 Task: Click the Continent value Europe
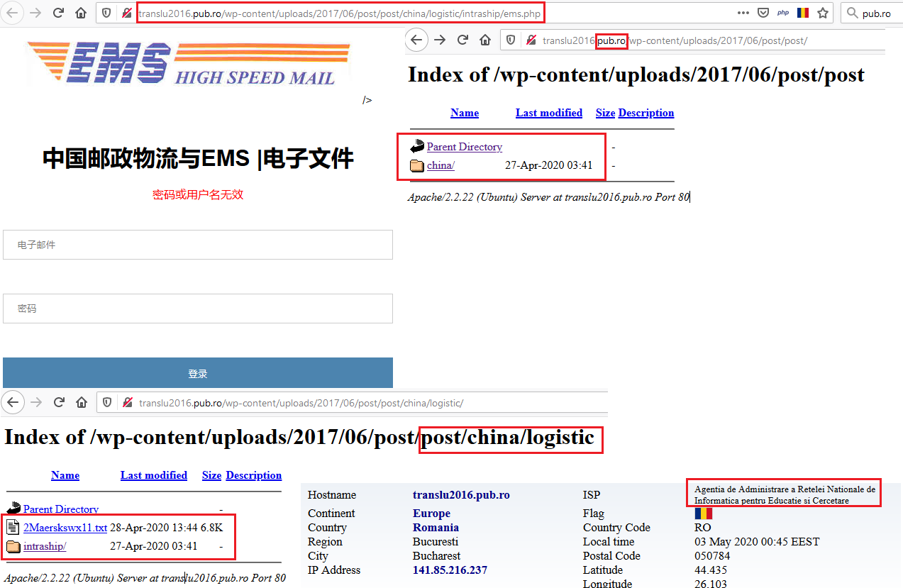pos(431,514)
